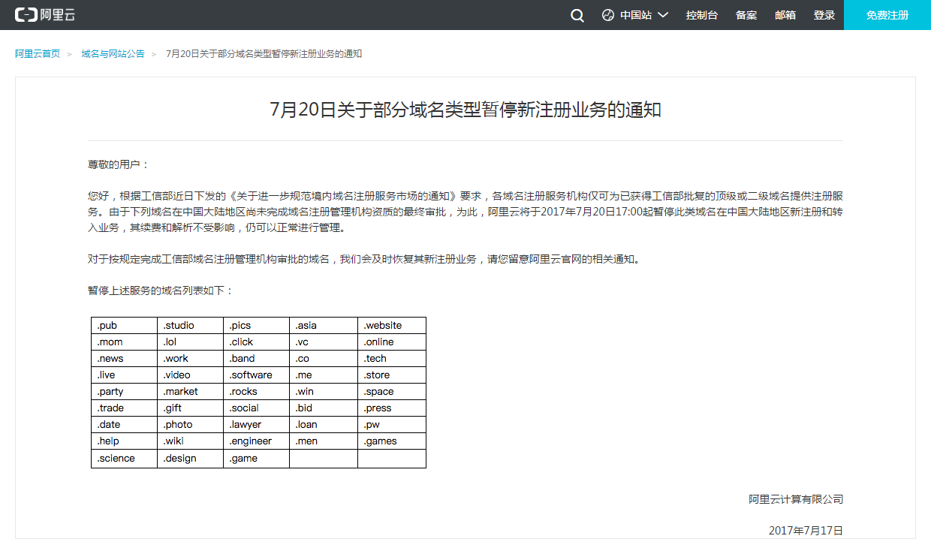Select the .photo table cell
931x560 pixels.
click(191, 425)
